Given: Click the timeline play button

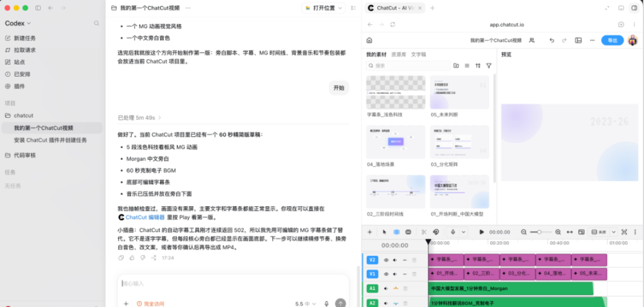Looking at the screenshot, I should pos(481,232).
